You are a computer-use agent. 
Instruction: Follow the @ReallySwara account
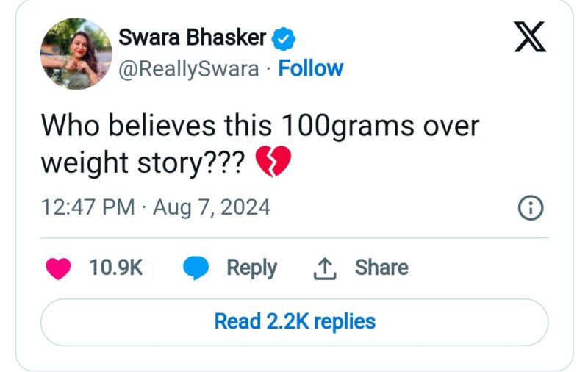[x=310, y=68]
